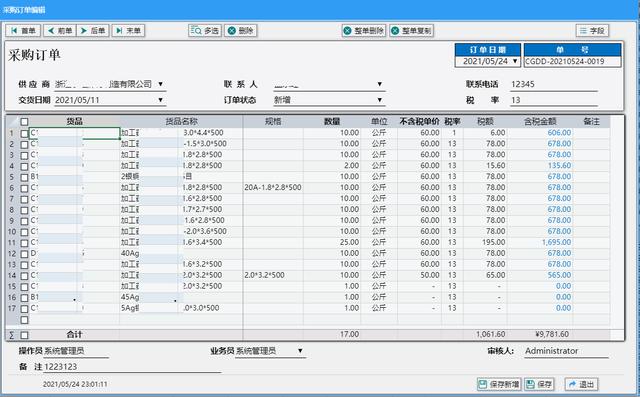
Task: Expand the 联系人 contact dropdown
Action: (x=380, y=84)
